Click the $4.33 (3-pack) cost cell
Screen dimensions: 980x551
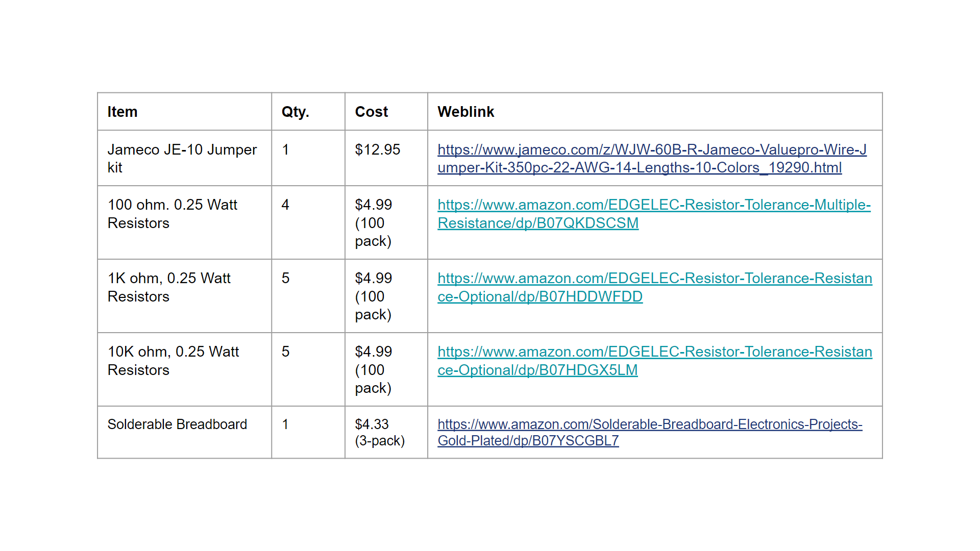(379, 432)
